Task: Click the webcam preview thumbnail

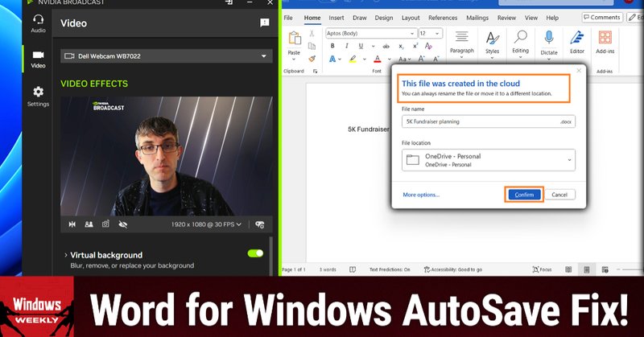Action: point(167,156)
